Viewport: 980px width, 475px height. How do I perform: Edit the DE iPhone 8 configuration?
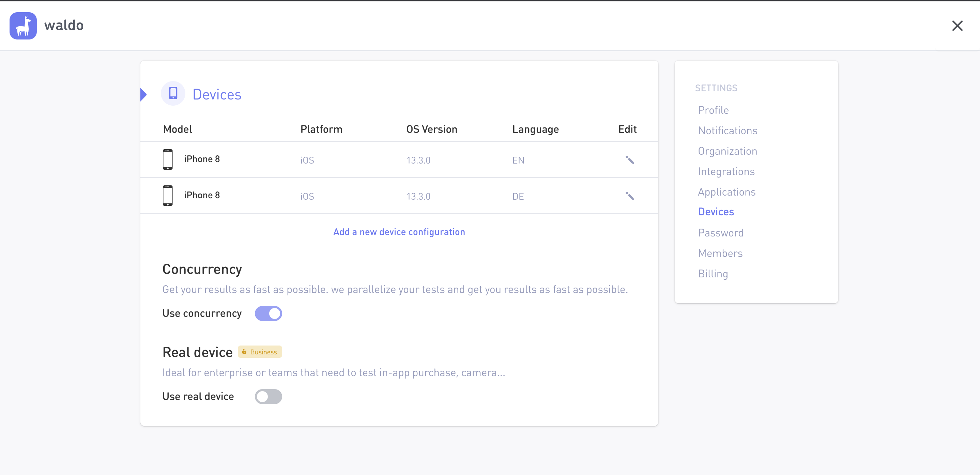[630, 196]
